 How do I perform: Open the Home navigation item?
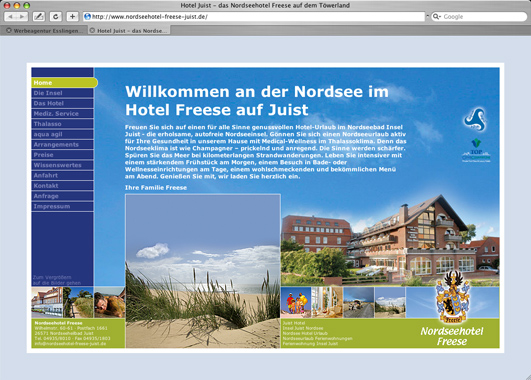(64, 83)
